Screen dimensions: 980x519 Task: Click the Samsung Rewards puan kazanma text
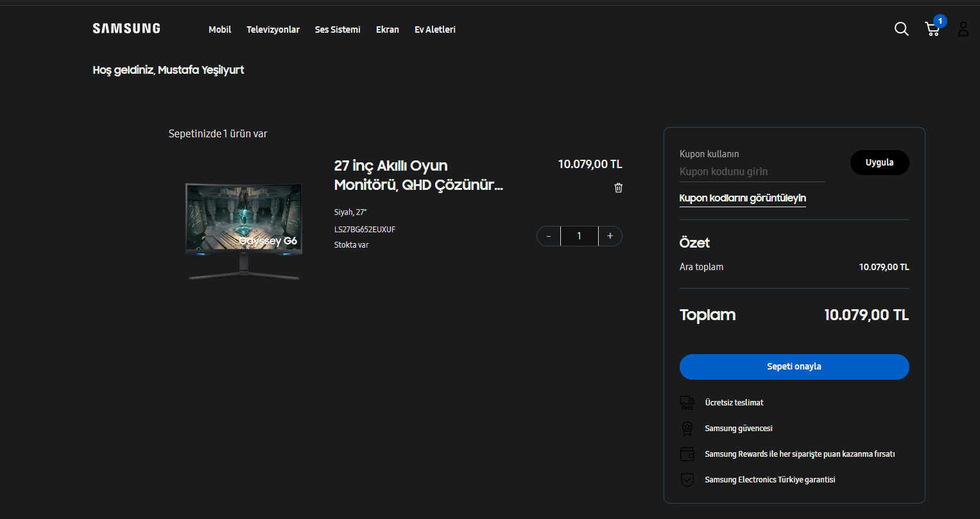(800, 454)
